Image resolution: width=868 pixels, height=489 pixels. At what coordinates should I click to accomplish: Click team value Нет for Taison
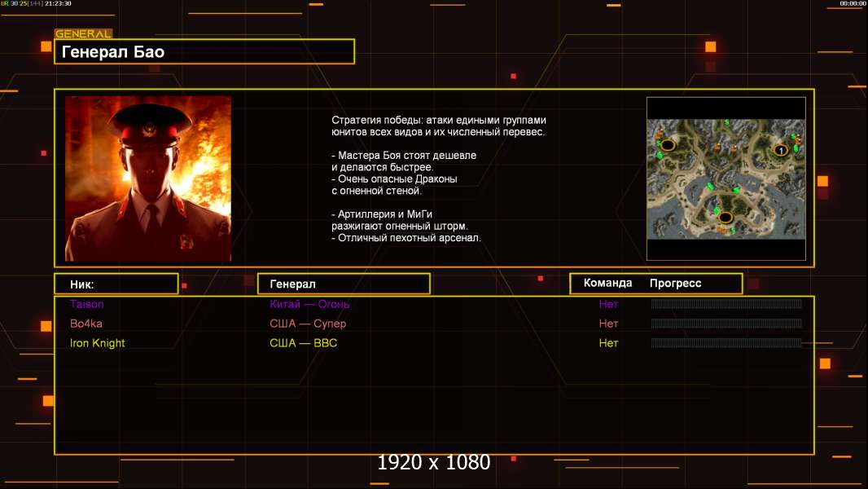coord(608,304)
